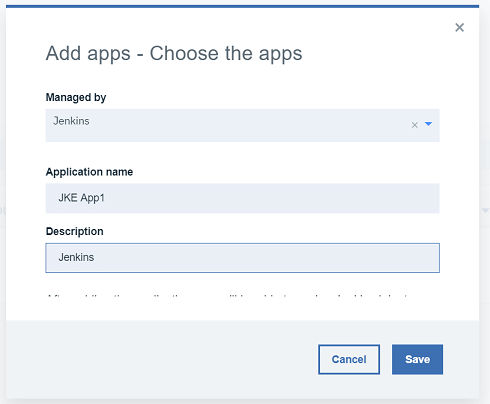The width and height of the screenshot is (490, 404).
Task: Select the Description label
Action: click(x=75, y=231)
